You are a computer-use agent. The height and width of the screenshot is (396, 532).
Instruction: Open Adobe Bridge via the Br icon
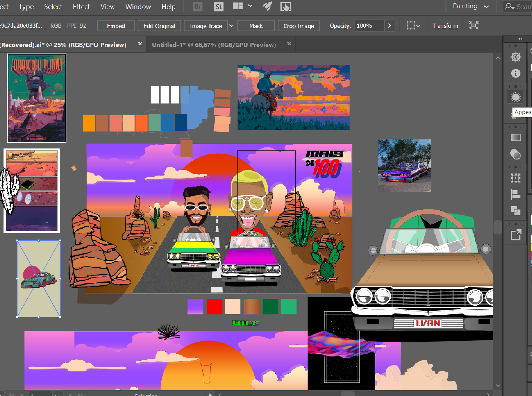198,7
